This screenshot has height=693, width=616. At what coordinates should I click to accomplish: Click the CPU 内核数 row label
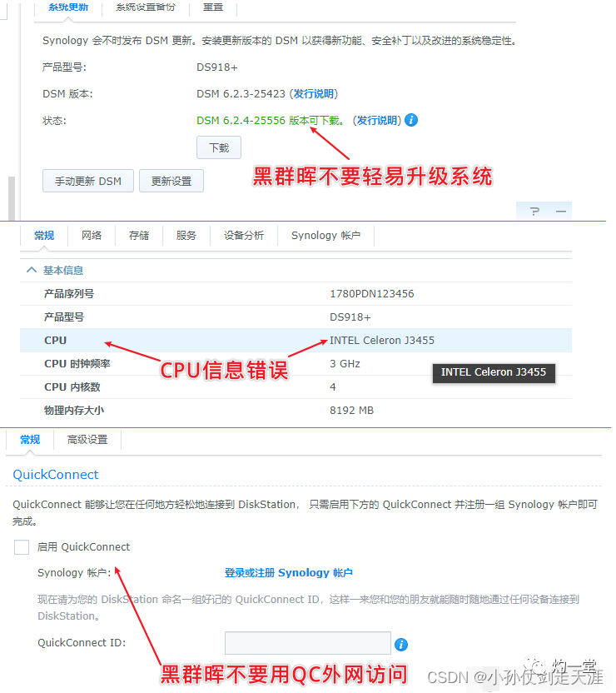pyautogui.click(x=72, y=386)
